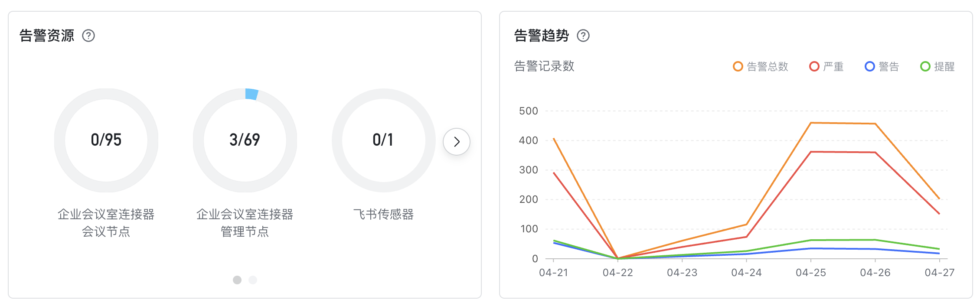Select the second carousel page dot
Image resolution: width=980 pixels, height=306 pixels.
[253, 280]
